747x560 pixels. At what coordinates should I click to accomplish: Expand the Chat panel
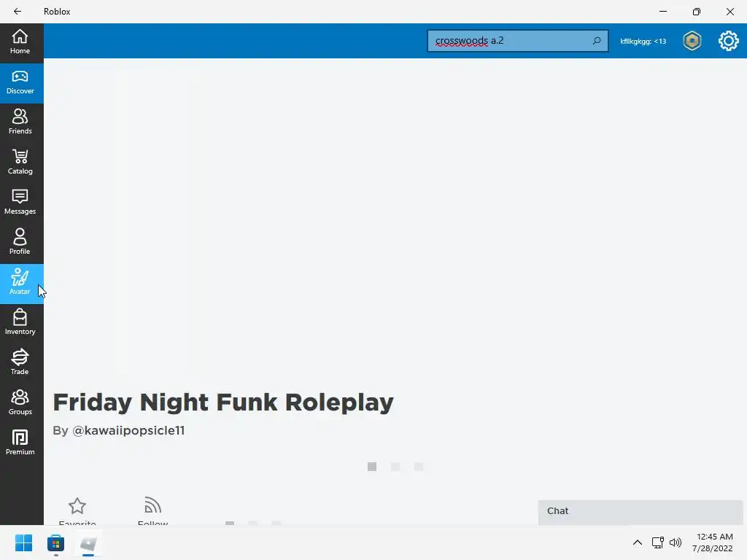[x=640, y=511]
